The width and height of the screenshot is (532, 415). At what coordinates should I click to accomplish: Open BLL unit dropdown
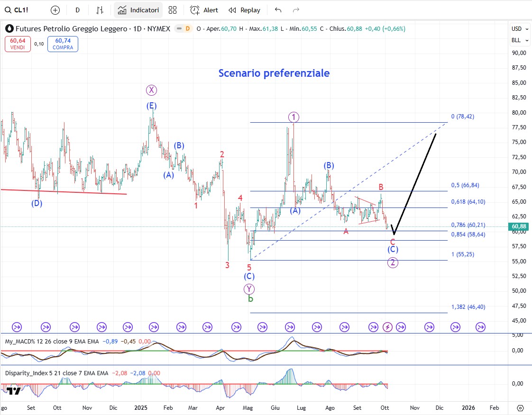(x=520, y=40)
